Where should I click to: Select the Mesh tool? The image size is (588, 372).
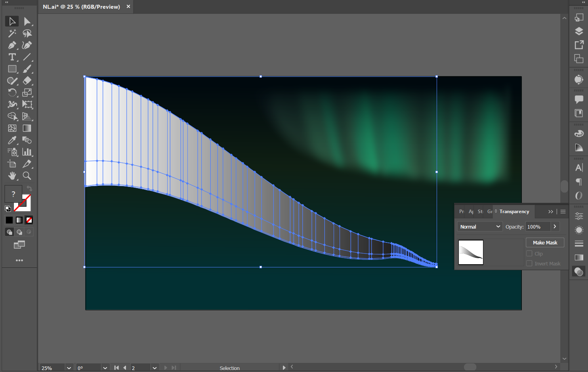coord(12,128)
